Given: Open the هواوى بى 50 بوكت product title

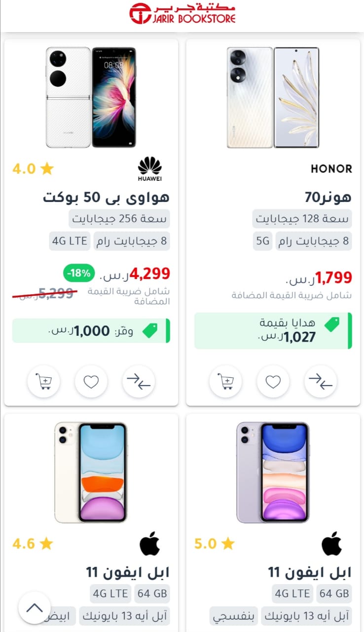Looking at the screenshot, I should click(107, 197).
